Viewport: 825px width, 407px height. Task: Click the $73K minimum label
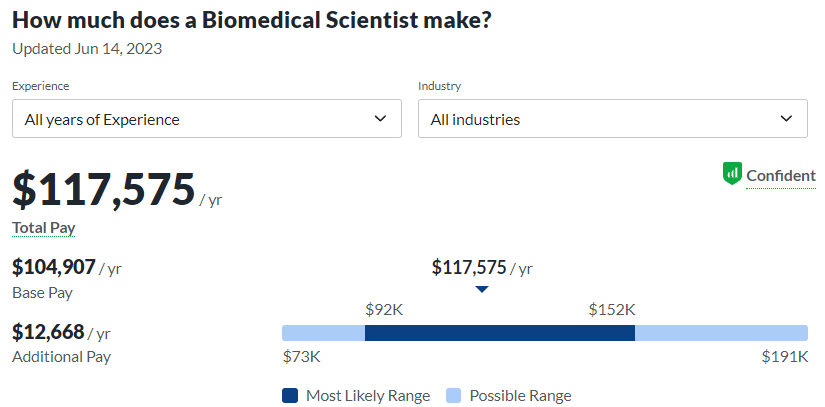point(301,356)
